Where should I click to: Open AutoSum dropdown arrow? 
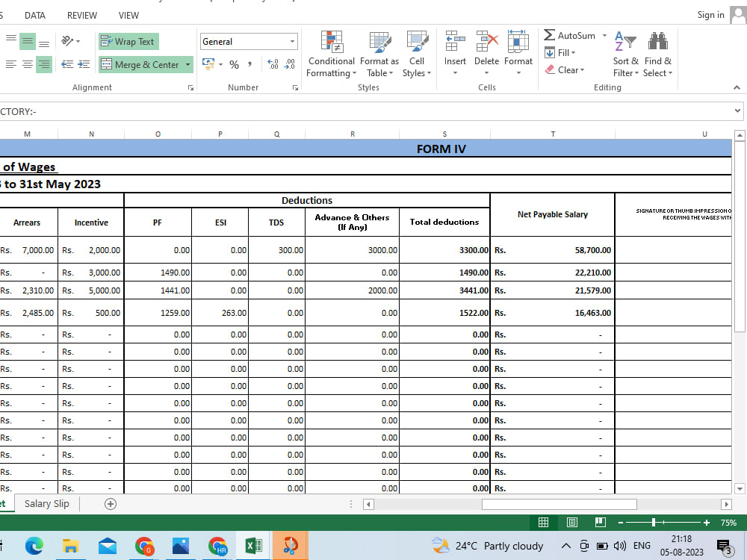[604, 36]
